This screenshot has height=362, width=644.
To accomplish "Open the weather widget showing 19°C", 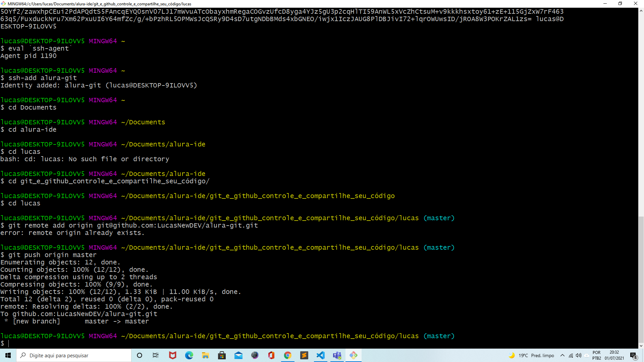I will (531, 355).
